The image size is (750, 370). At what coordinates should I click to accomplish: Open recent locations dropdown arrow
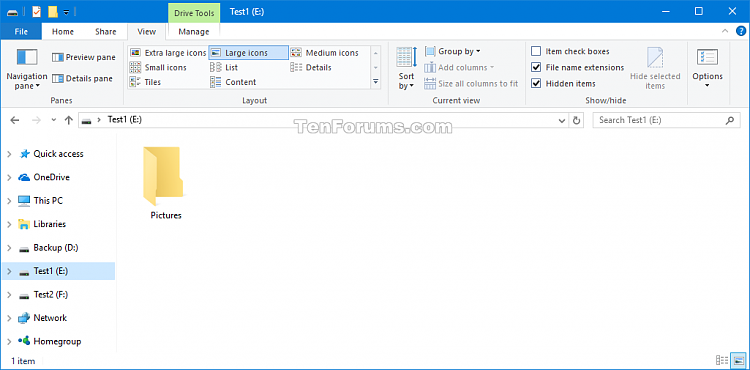(54, 120)
